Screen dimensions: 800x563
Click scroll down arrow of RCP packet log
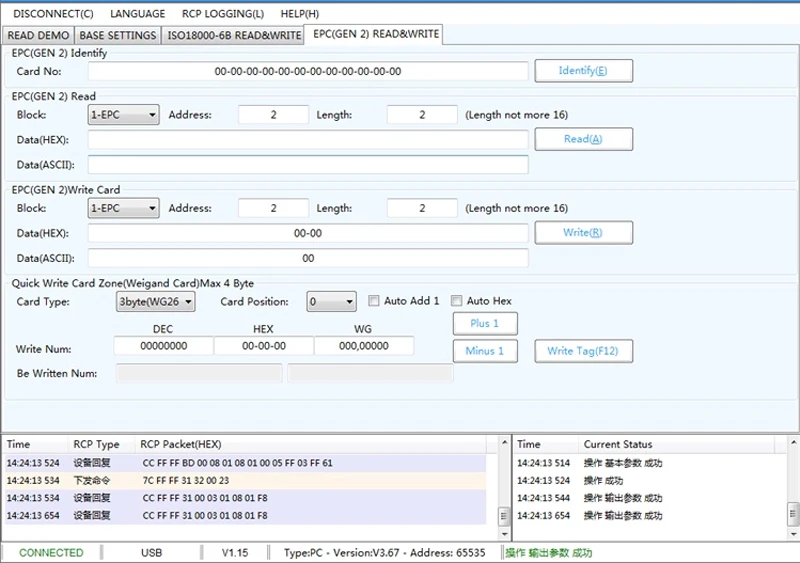[504, 534]
